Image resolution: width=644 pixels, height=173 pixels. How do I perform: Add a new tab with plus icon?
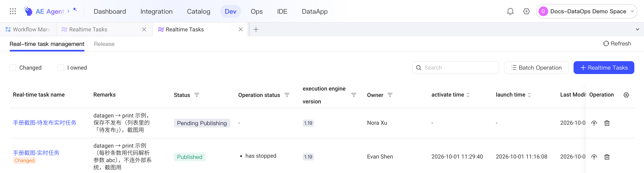[x=256, y=30]
